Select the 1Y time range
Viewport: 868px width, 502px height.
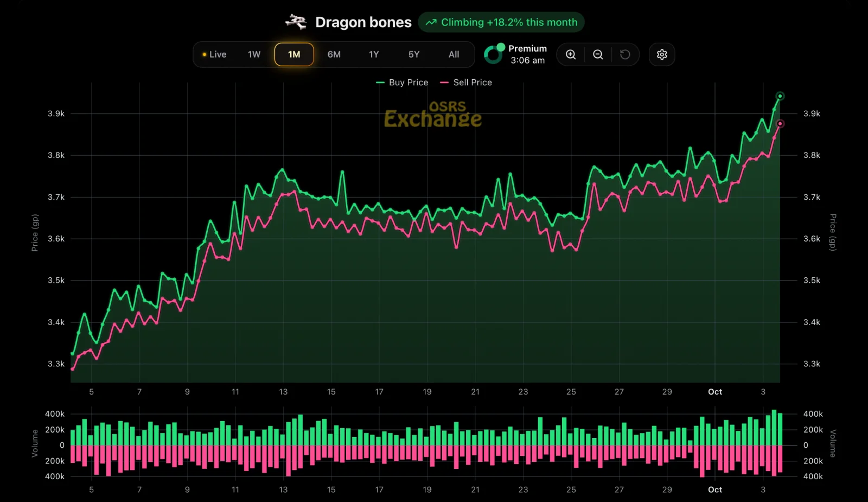point(374,54)
